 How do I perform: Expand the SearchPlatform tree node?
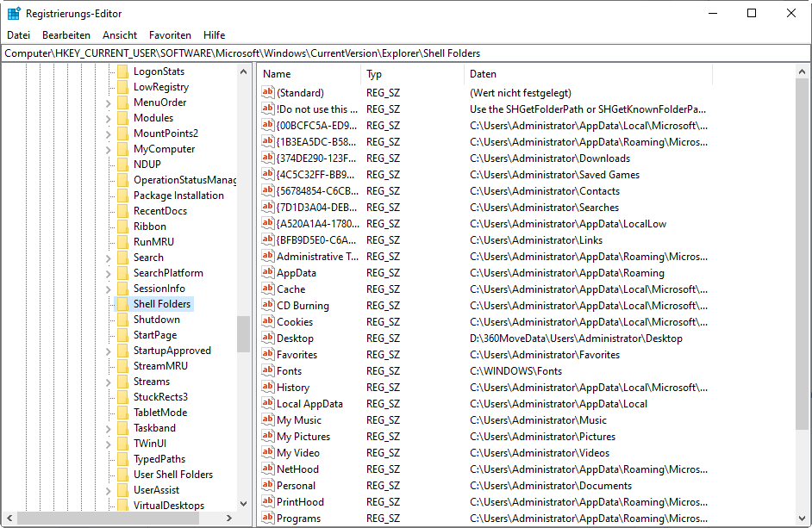[109, 273]
